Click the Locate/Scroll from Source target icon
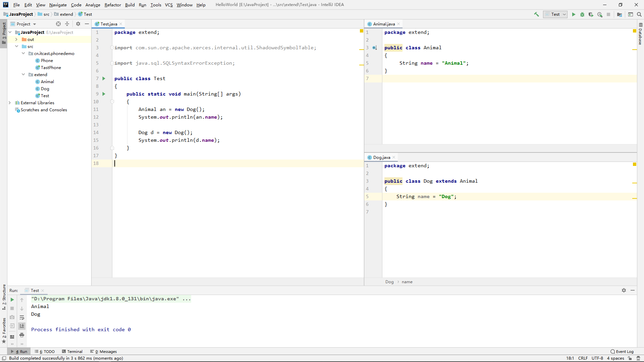644x362 pixels. (58, 24)
